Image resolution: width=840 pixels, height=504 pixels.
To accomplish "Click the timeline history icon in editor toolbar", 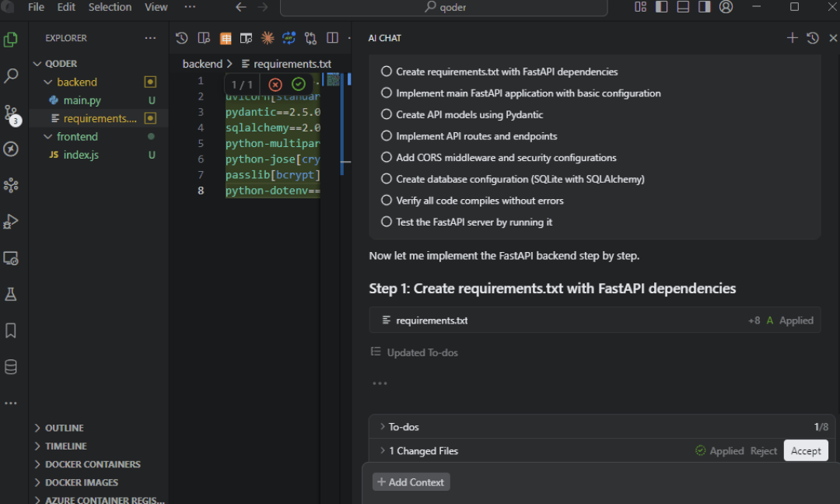I will tap(181, 38).
